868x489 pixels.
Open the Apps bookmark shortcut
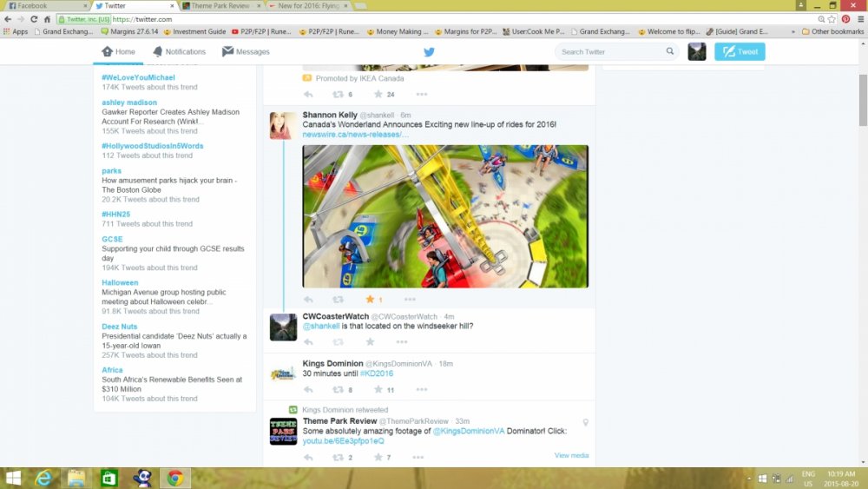[16, 31]
